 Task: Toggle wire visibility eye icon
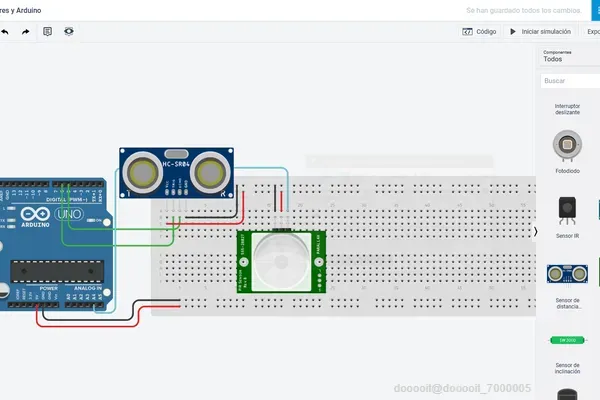(x=69, y=31)
